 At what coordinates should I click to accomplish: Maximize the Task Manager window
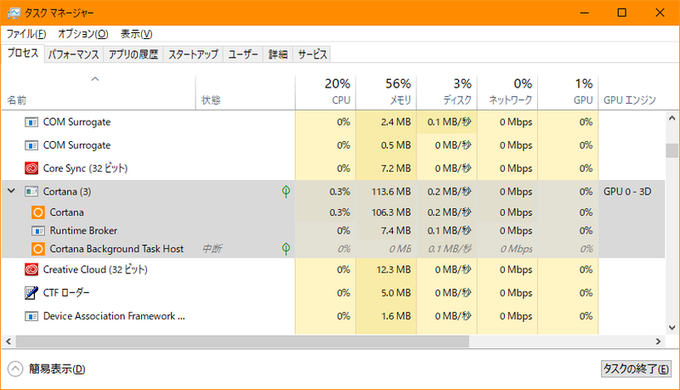pyautogui.click(x=622, y=13)
